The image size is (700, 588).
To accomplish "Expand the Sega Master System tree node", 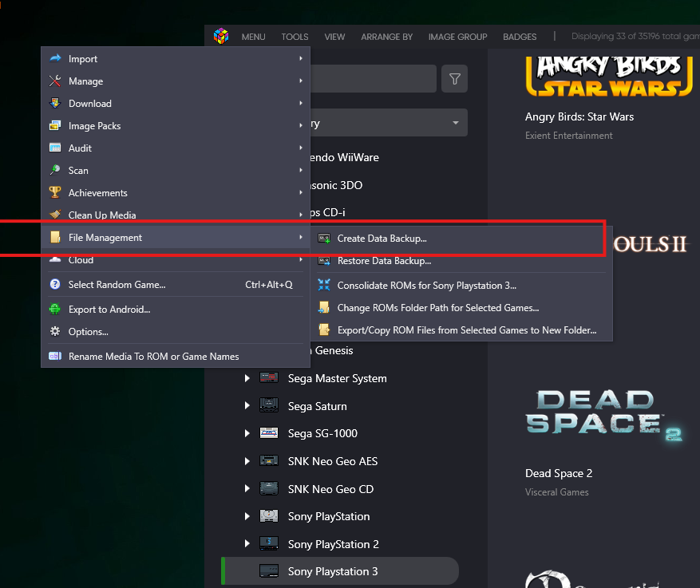I will click(247, 378).
